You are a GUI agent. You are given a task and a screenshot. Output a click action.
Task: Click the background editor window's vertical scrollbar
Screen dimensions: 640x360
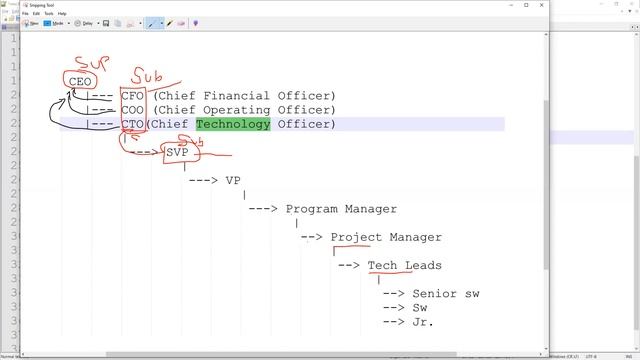click(636, 242)
